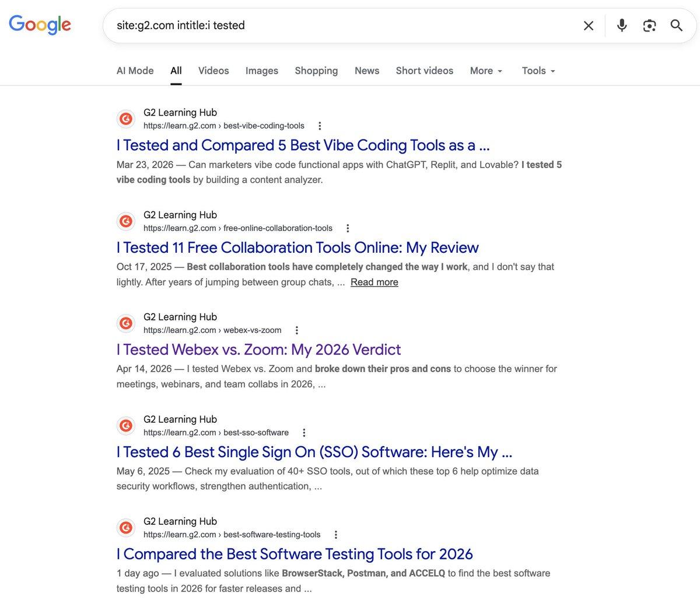Open the "I Tested Webex vs. Zoom" result
The width and height of the screenshot is (700, 606).
[x=258, y=349]
